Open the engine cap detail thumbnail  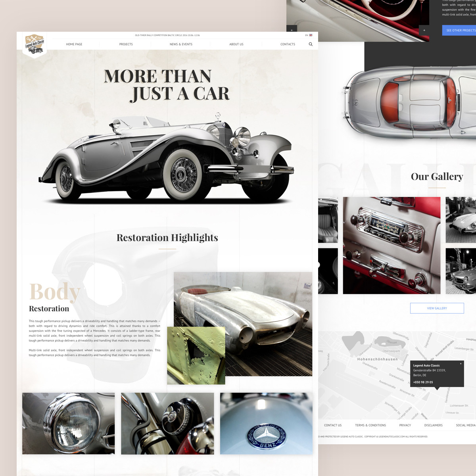pyautogui.click(x=167, y=424)
